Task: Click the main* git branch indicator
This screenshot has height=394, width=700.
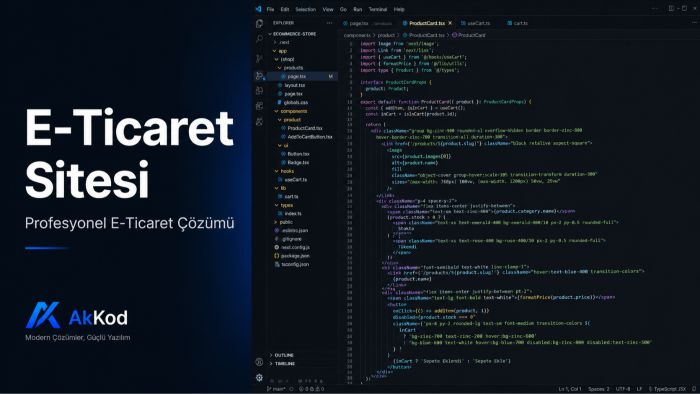Action: tap(276, 389)
